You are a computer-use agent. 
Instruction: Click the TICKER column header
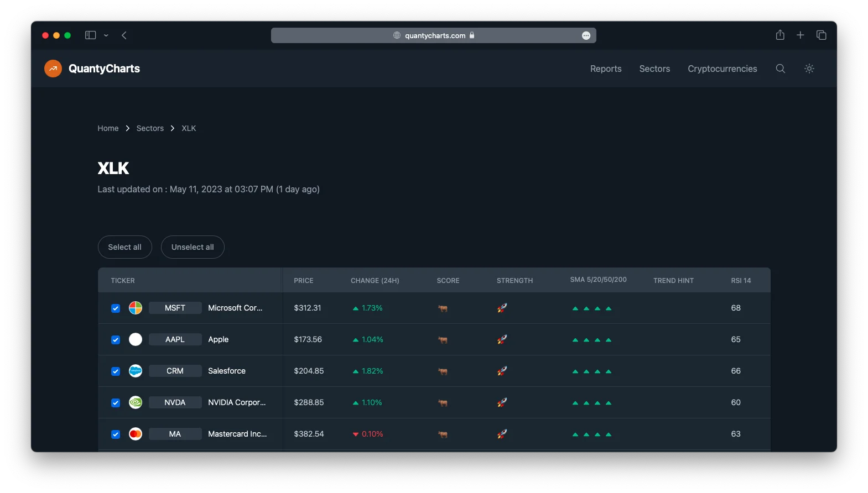pyautogui.click(x=123, y=281)
